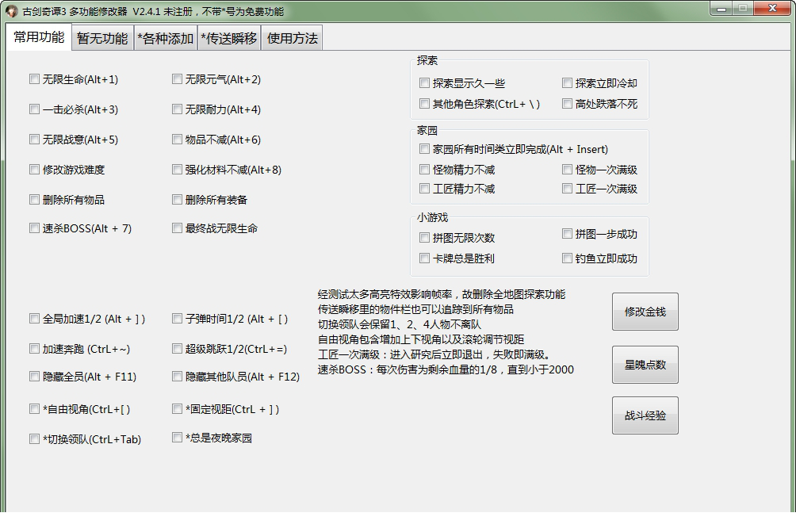Enable 无限元气(Alt+2) checkbox
The height and width of the screenshot is (532, 796).
tap(177, 79)
